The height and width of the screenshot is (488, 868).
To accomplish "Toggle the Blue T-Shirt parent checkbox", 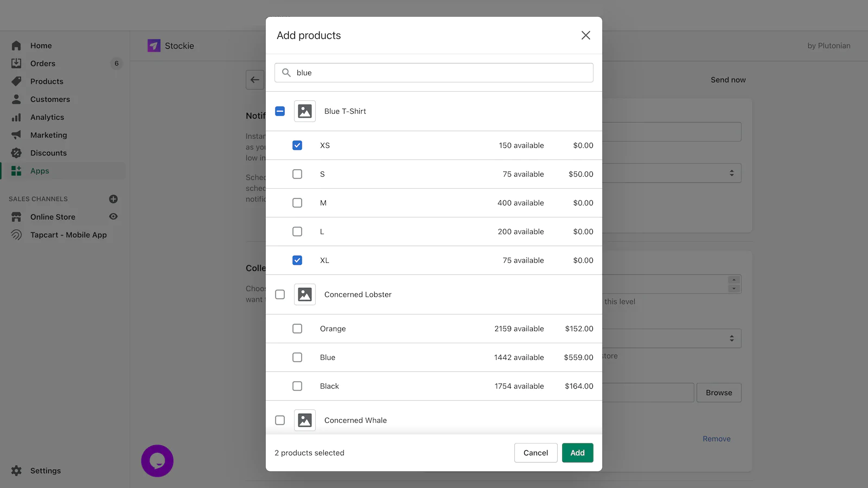I will click(x=280, y=111).
